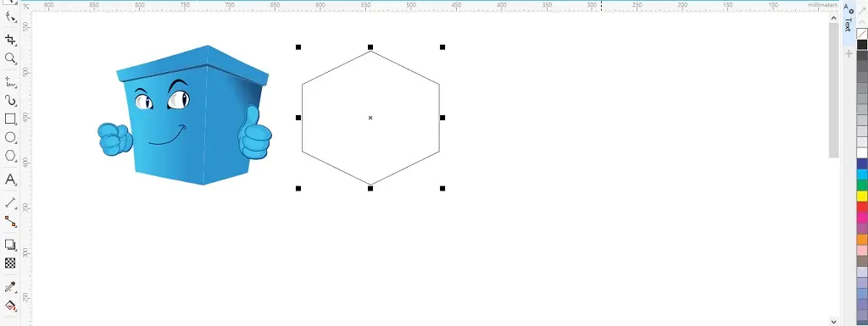Select the Artistic Media tool

click(10, 100)
